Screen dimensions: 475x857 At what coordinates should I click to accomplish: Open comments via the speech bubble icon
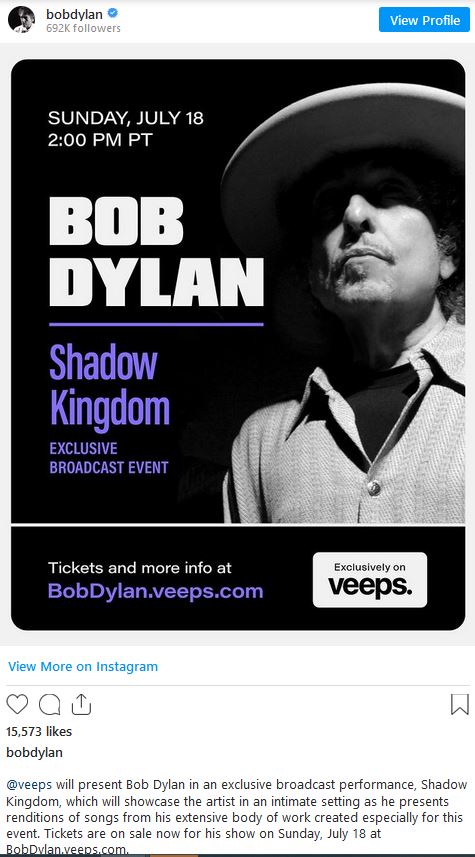(49, 704)
